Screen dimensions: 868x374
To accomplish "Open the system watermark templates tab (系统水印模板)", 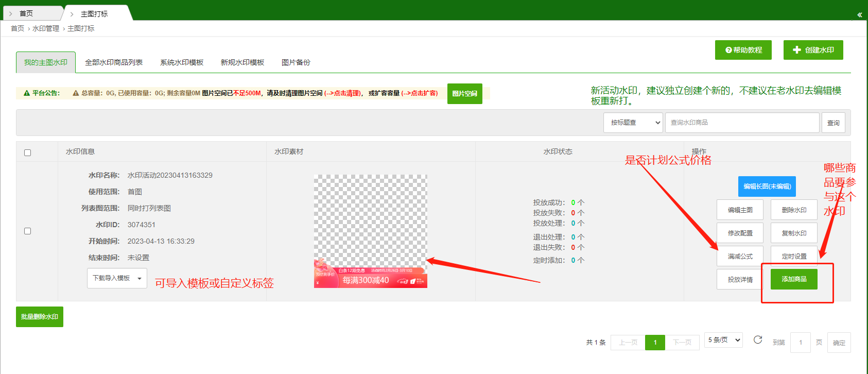I will click(x=182, y=62).
